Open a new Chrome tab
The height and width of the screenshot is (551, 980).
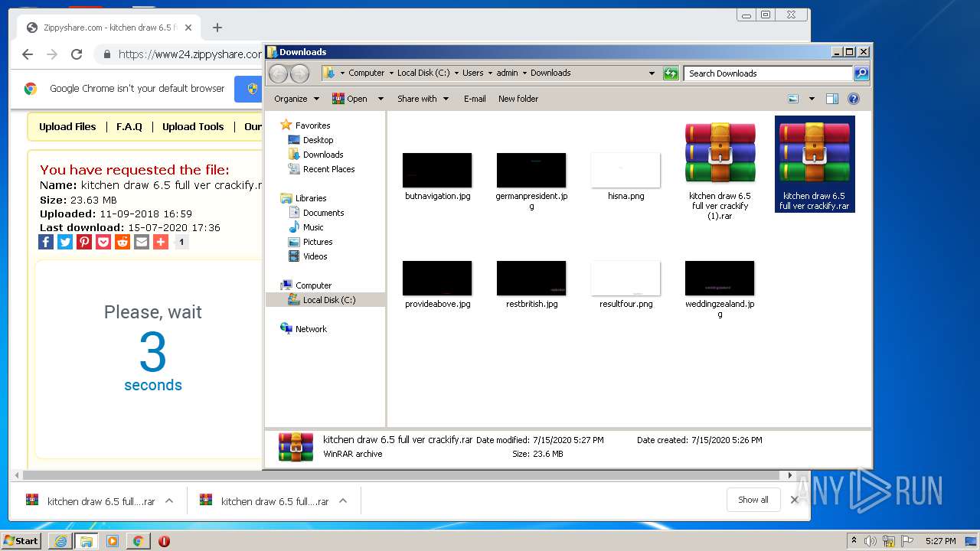217,28
